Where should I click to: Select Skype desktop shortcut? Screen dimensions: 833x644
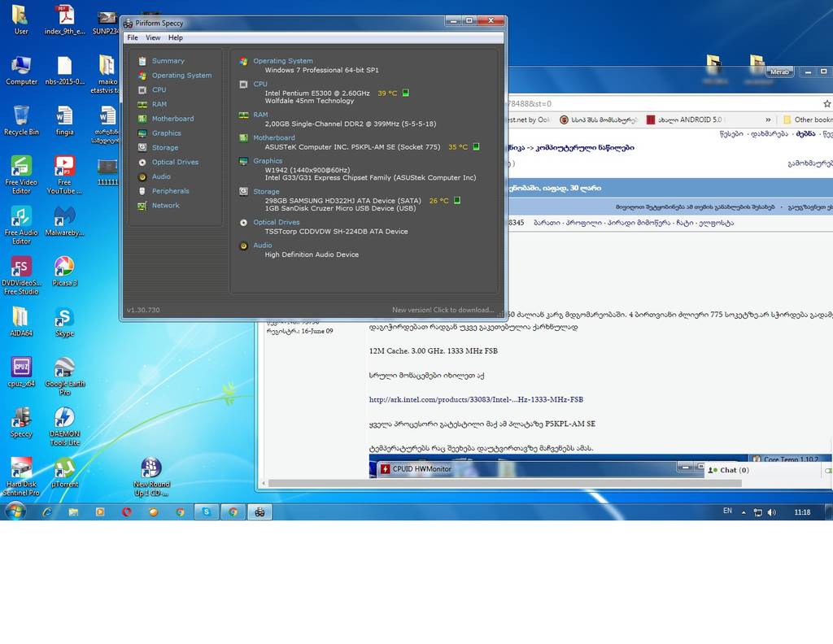click(64, 322)
